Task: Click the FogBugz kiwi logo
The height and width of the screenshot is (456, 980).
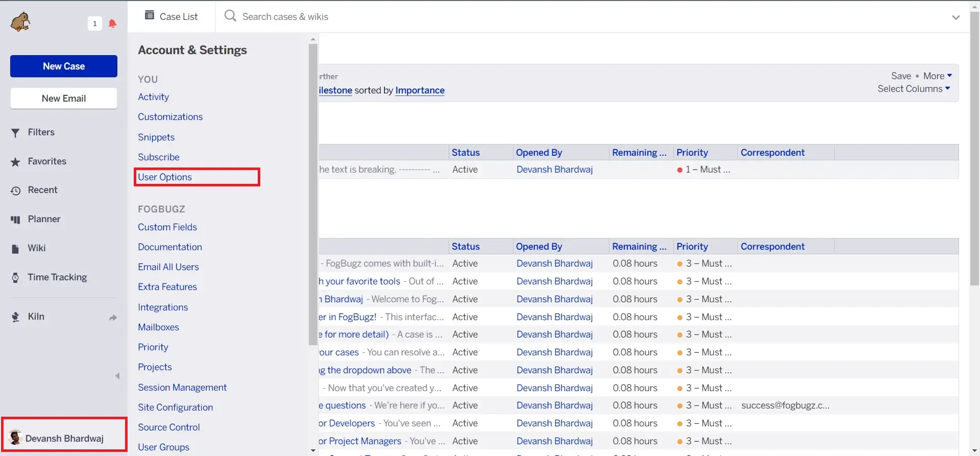Action: (x=20, y=22)
